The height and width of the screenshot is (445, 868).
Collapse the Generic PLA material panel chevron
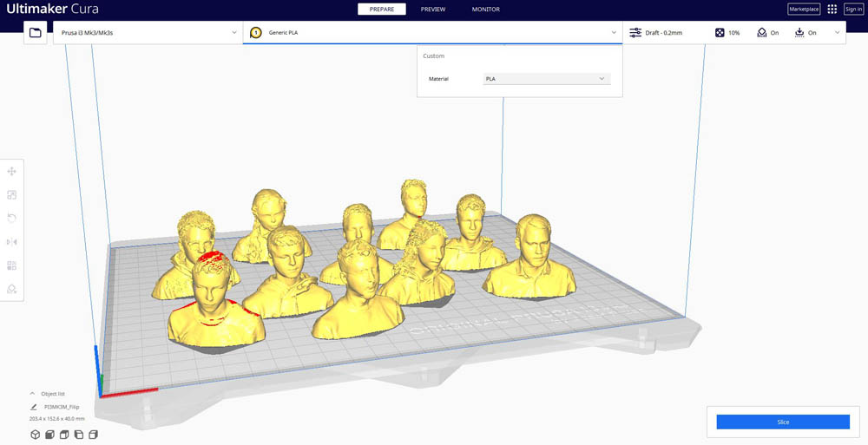614,33
